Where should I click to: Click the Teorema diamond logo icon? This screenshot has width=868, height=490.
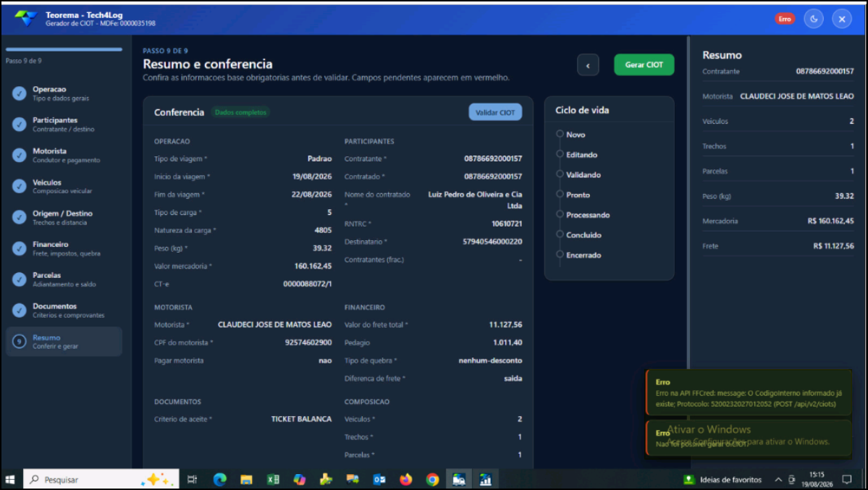25,18
